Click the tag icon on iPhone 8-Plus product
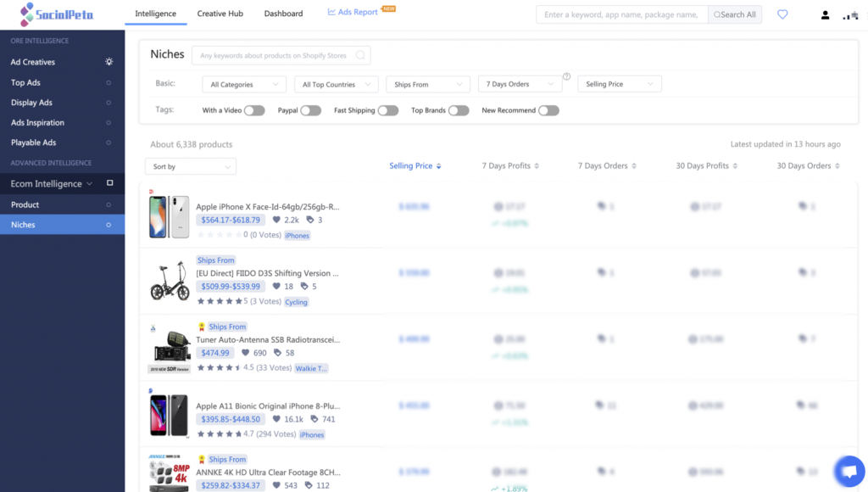 [314, 419]
